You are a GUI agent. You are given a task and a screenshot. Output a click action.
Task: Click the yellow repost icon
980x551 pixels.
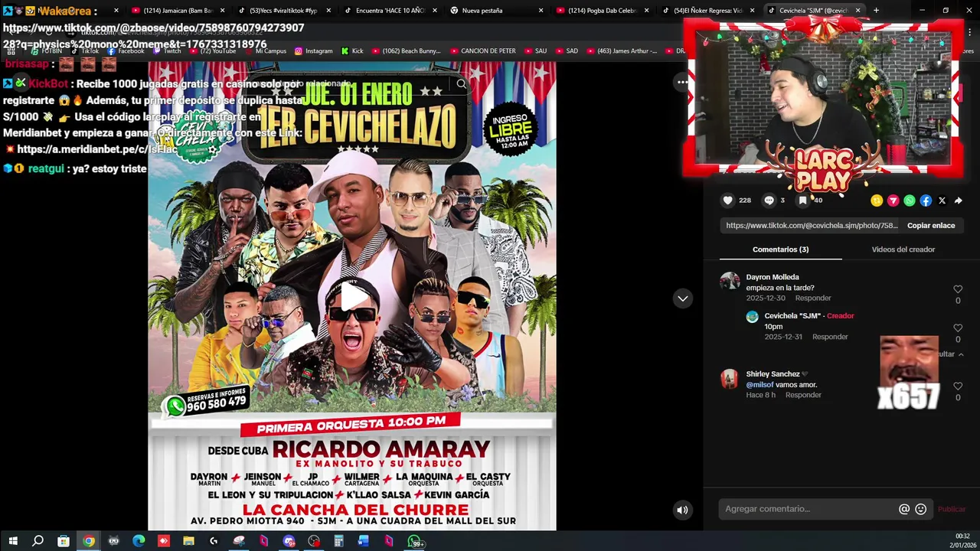[877, 201]
